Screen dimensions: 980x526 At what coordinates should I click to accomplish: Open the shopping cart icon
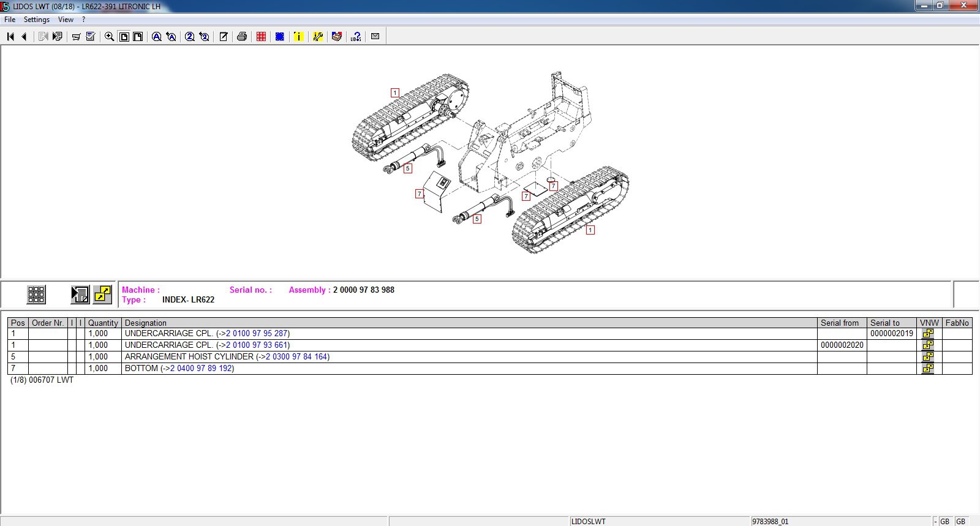click(x=76, y=37)
